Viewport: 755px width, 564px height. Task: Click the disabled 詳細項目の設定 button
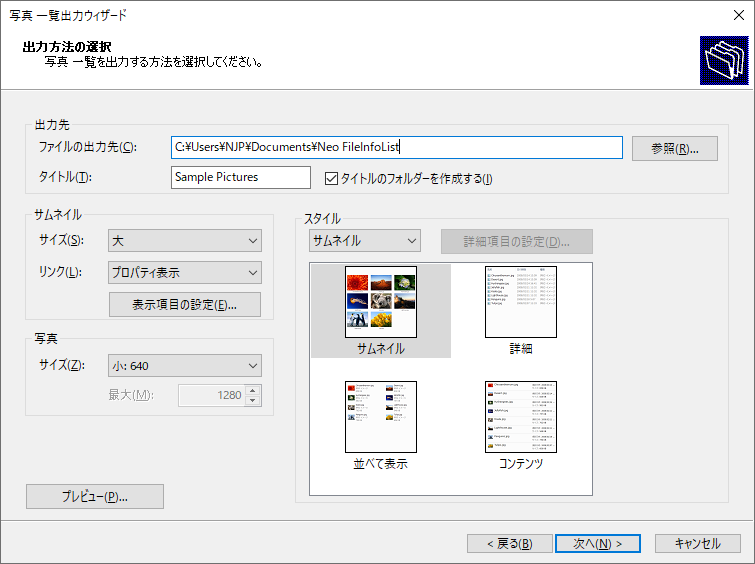[517, 241]
